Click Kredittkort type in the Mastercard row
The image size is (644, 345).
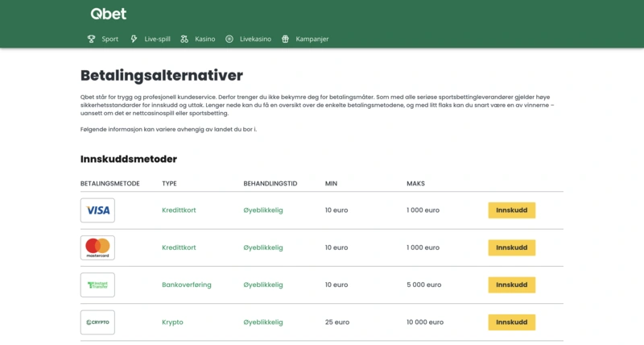(x=179, y=247)
